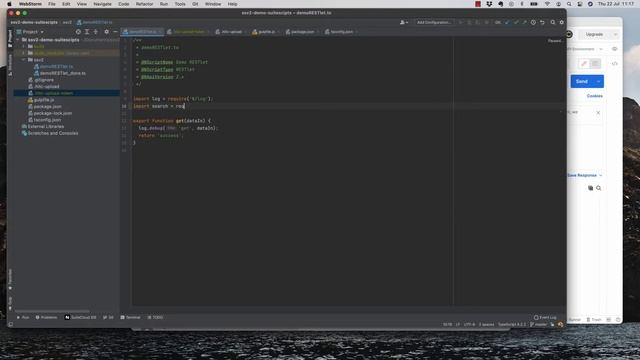
Task: Switch to the tsconfig.json editor tab
Action: [x=341, y=31]
